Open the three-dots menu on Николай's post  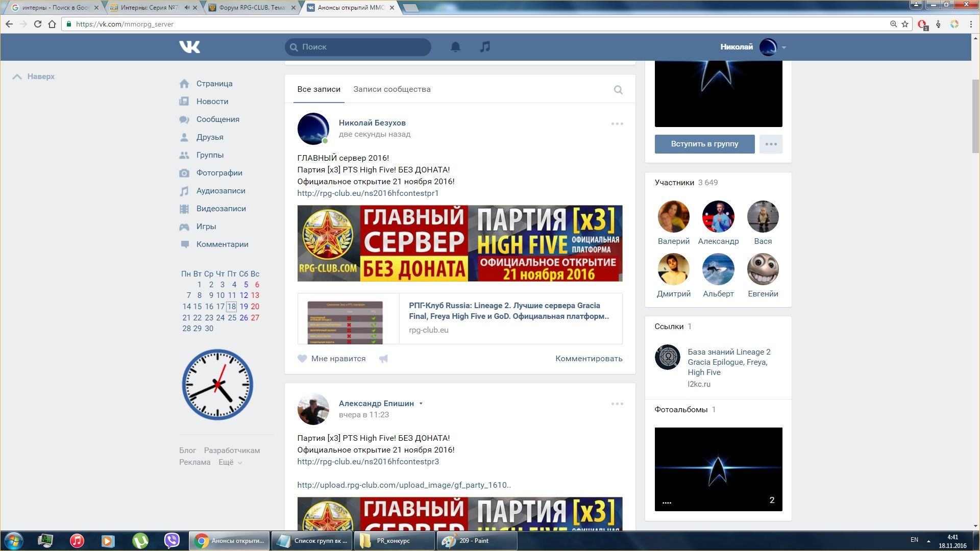click(617, 123)
